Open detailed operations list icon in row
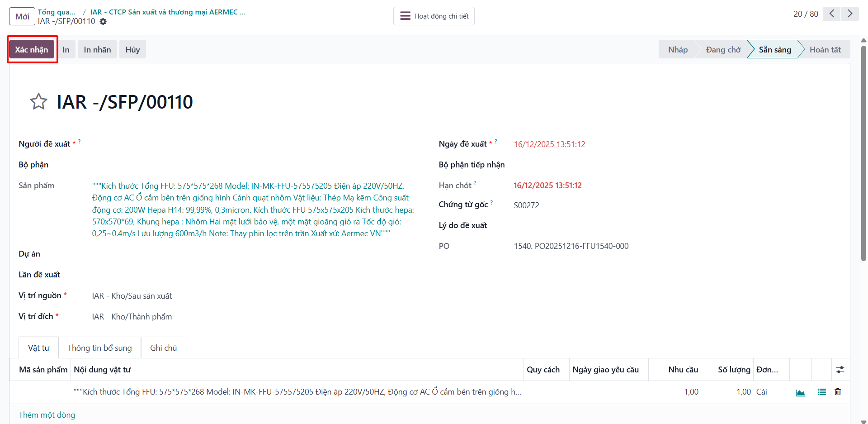Viewport: 868px width, 424px height. coord(822,392)
